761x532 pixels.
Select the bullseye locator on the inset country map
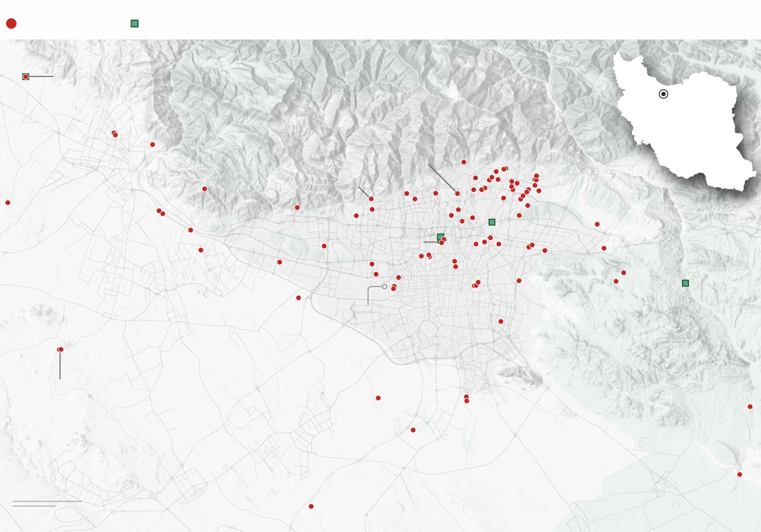pos(664,94)
